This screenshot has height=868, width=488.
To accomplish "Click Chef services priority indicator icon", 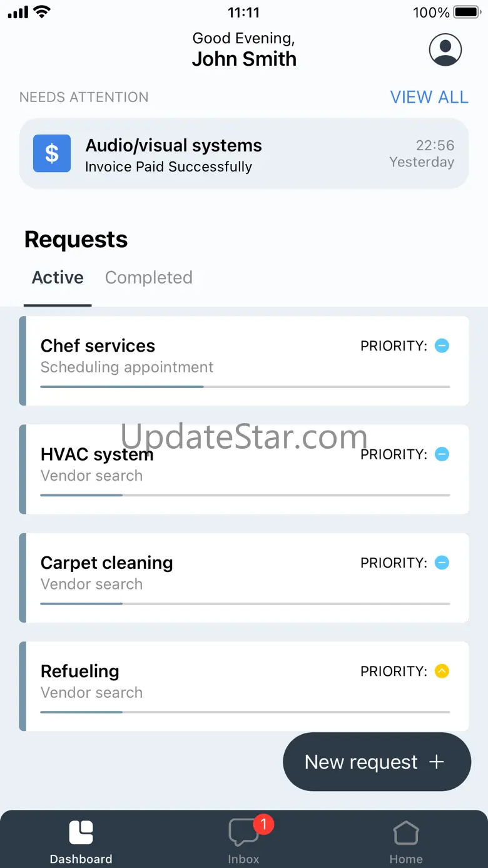I will (x=442, y=345).
